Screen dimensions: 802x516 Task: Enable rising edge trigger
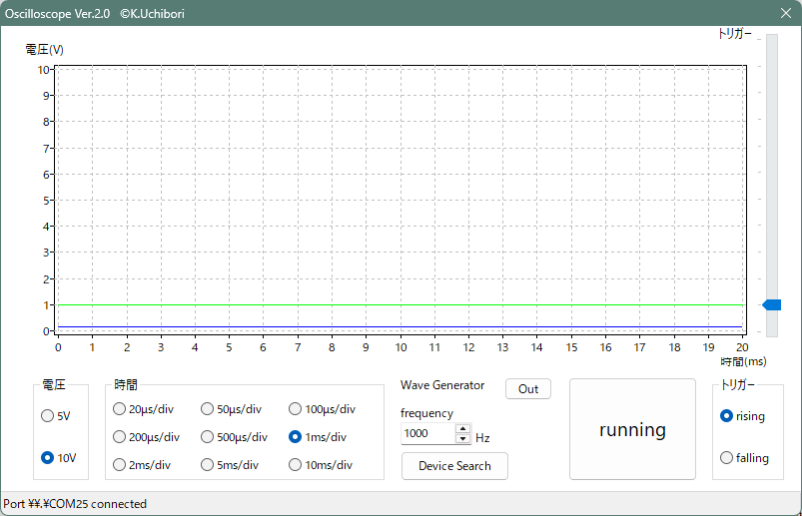coord(727,416)
